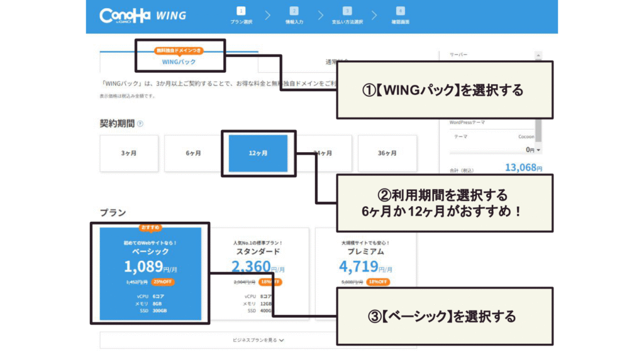This screenshot has height=362, width=644.
Task: Click the orange おすすめ badge on ベーシック
Action: click(x=150, y=228)
